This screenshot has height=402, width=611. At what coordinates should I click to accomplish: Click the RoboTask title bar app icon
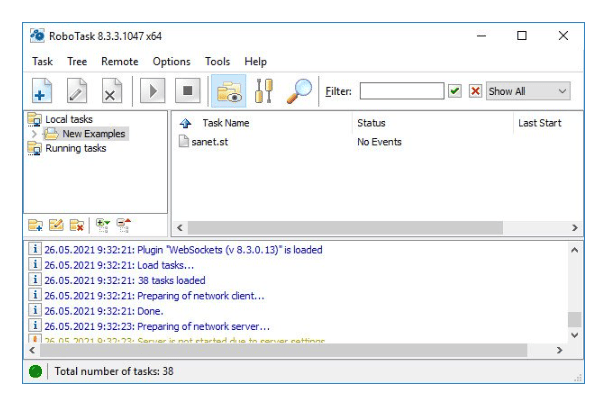pos(37,36)
